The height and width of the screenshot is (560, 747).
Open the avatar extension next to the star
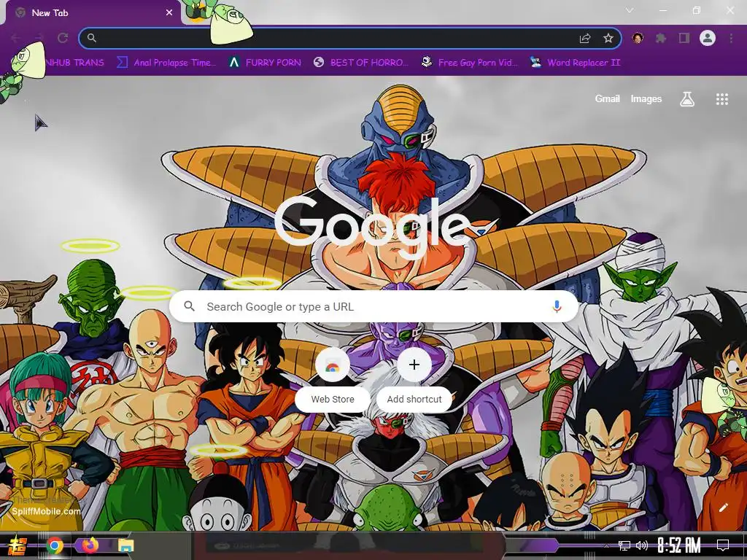click(638, 38)
